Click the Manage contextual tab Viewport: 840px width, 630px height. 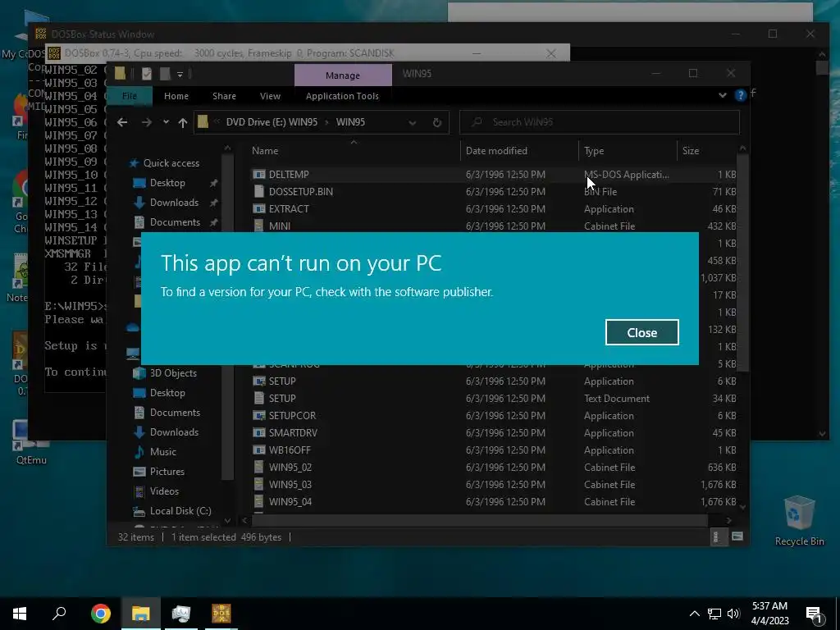tap(343, 75)
